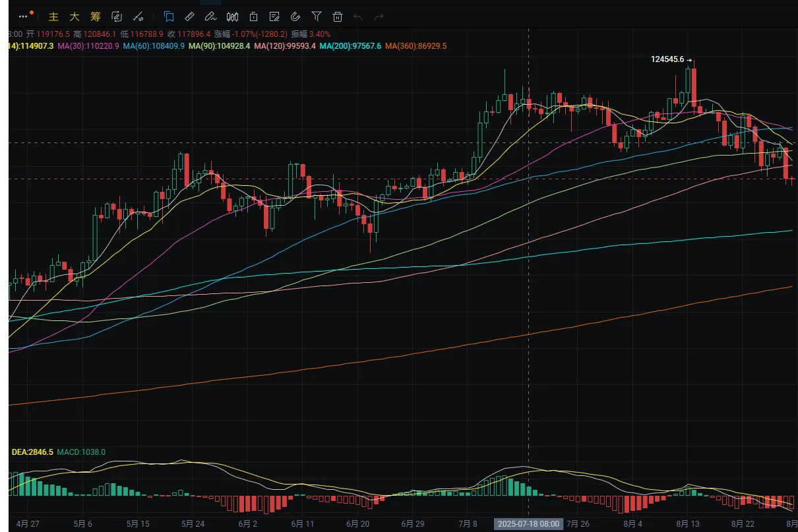Screen dimensions: 798x532
Task: Select the 主 indicator button
Action: click(x=54, y=16)
